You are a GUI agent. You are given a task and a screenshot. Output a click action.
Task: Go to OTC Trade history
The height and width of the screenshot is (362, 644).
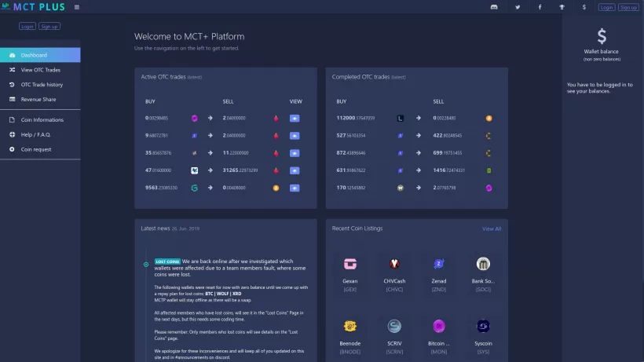tap(42, 84)
